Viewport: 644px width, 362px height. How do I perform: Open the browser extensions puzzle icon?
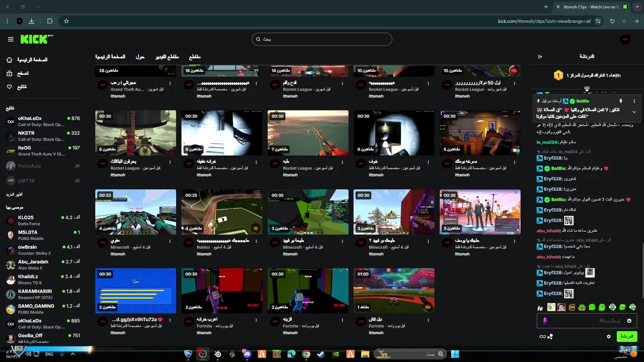click(49, 21)
